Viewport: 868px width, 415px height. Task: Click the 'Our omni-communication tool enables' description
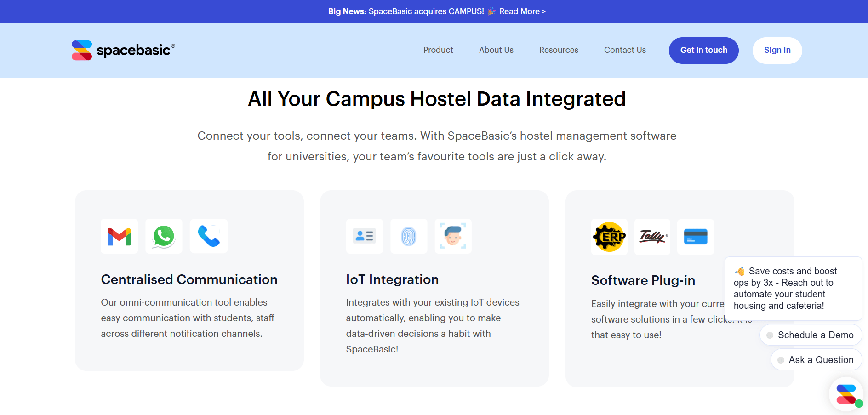[188, 318]
